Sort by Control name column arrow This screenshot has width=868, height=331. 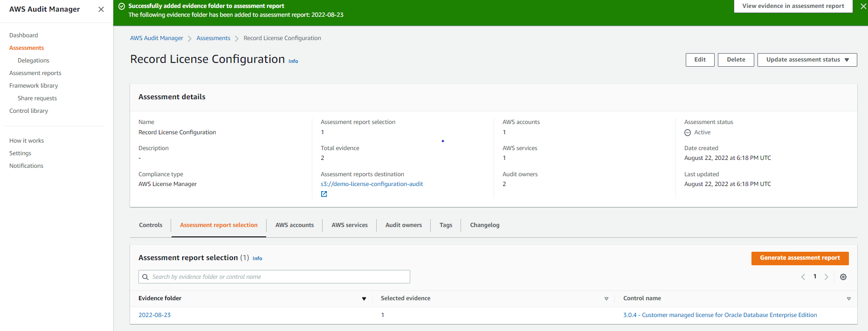pyautogui.click(x=849, y=299)
